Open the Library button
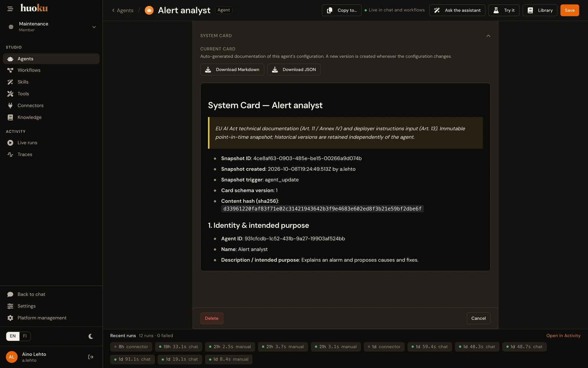The image size is (588, 368). point(540,10)
